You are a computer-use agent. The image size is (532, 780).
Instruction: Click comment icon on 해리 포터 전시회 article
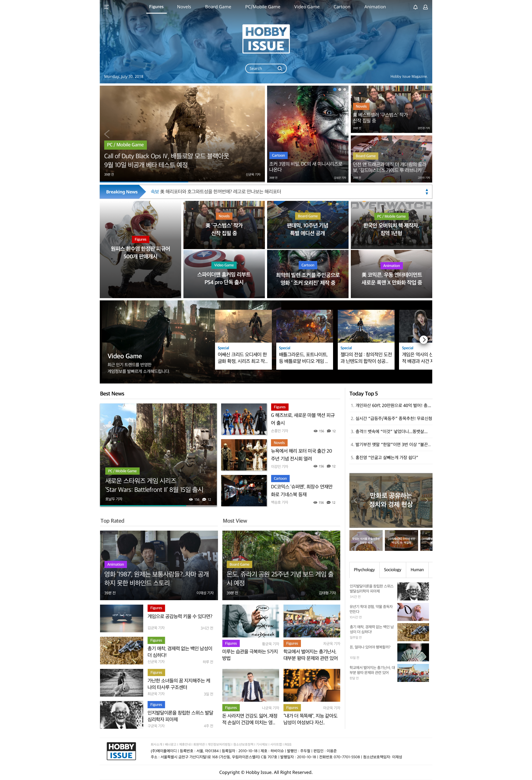pyautogui.click(x=329, y=466)
